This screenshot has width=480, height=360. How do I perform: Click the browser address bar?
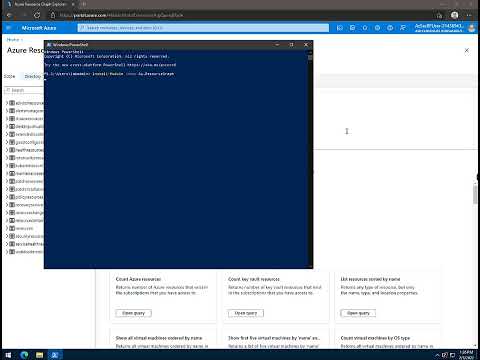click(243, 15)
